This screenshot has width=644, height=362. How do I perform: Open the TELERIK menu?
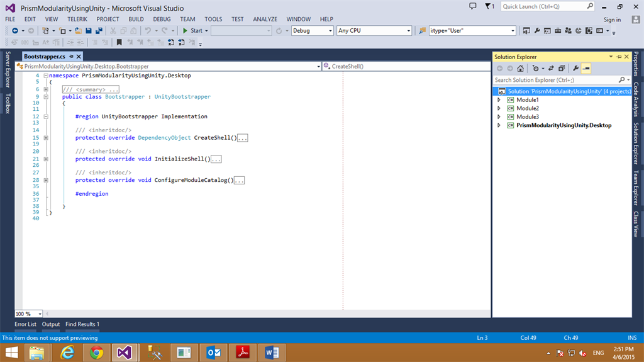77,19
